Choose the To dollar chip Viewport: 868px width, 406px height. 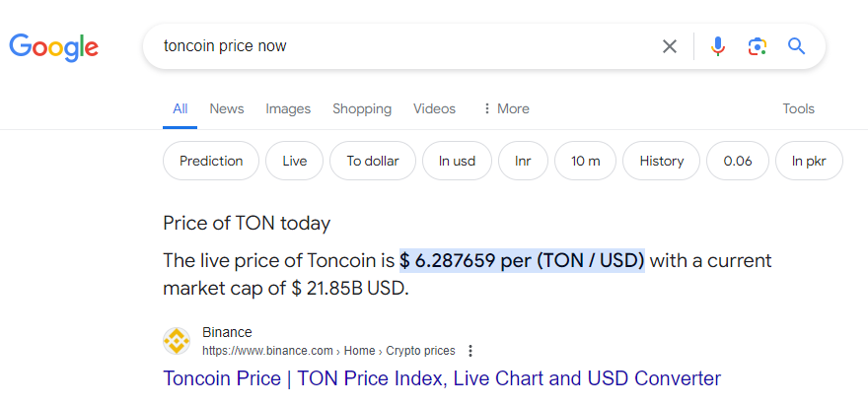373,161
